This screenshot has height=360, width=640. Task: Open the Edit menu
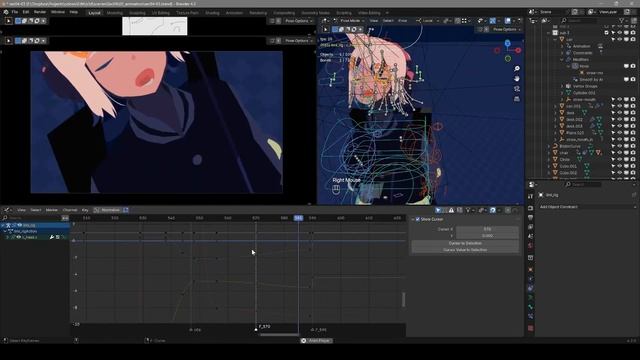click(x=26, y=12)
